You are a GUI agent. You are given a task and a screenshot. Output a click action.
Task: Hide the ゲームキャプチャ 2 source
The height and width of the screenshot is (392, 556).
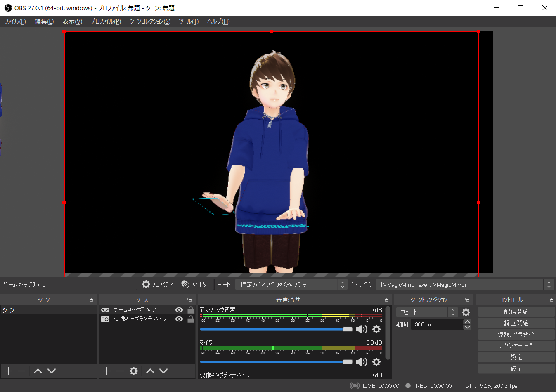click(179, 310)
